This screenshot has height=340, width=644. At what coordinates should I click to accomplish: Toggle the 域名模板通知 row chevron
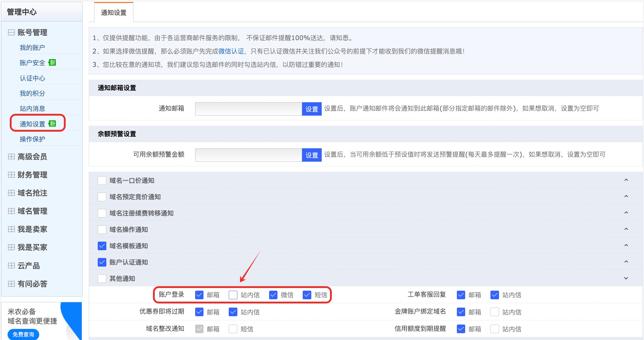coord(626,245)
